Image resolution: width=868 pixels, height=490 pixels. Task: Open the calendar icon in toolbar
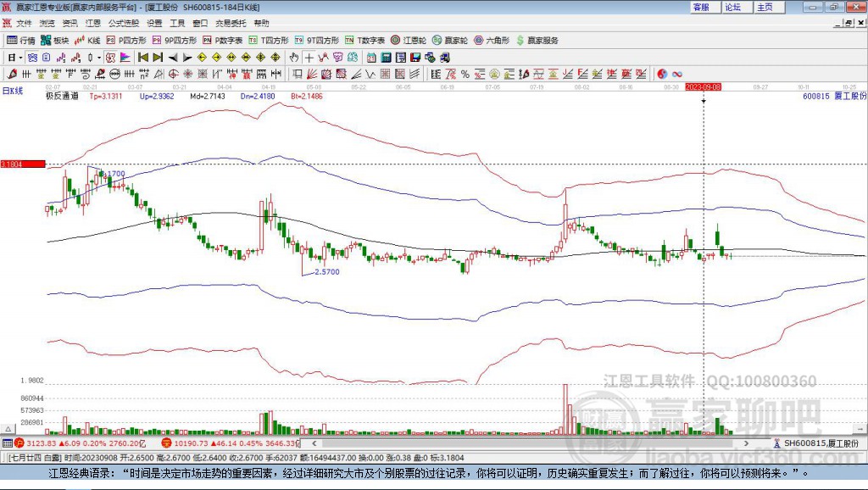point(371,58)
